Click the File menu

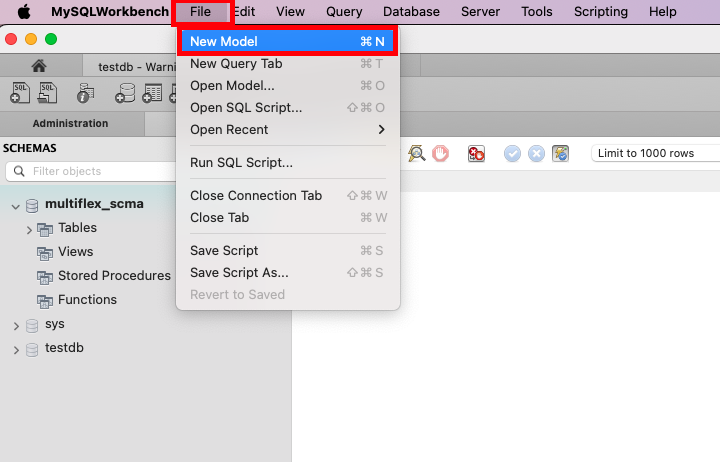(x=201, y=11)
